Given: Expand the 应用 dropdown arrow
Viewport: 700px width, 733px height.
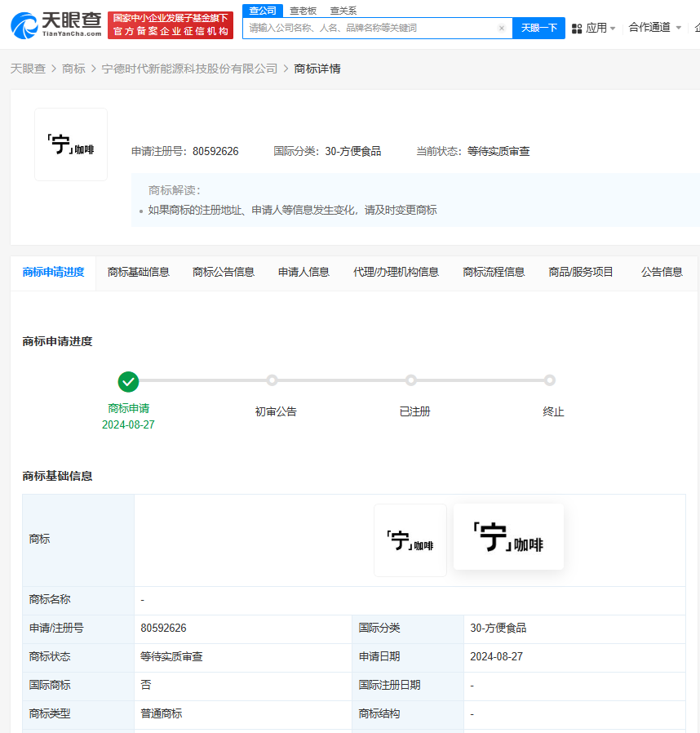Looking at the screenshot, I should tap(613, 27).
